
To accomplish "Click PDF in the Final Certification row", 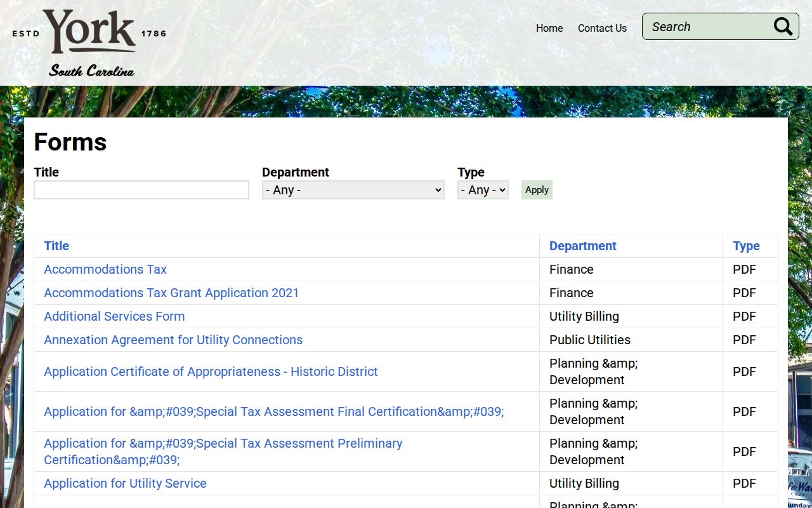I will pos(745,411).
